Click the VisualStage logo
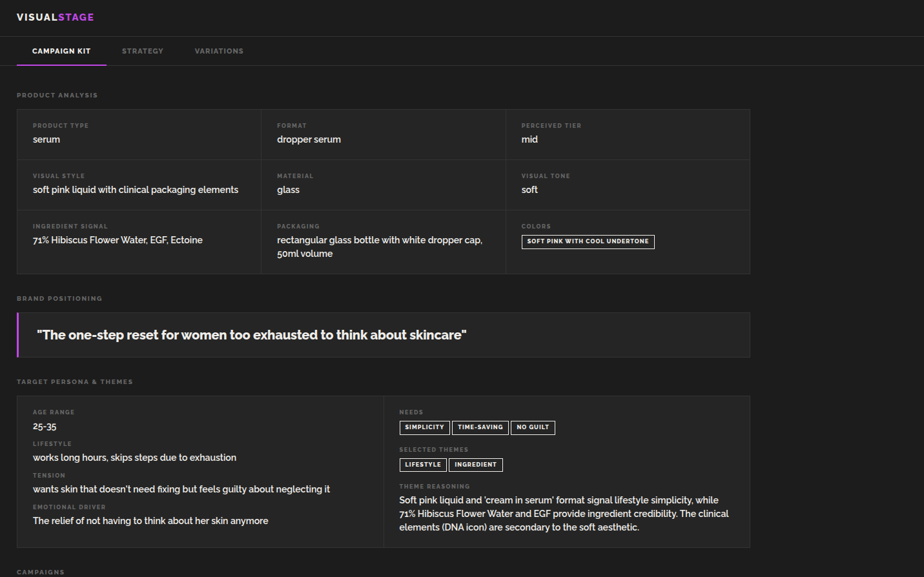Screen dimensions: 924x577 click(x=56, y=17)
